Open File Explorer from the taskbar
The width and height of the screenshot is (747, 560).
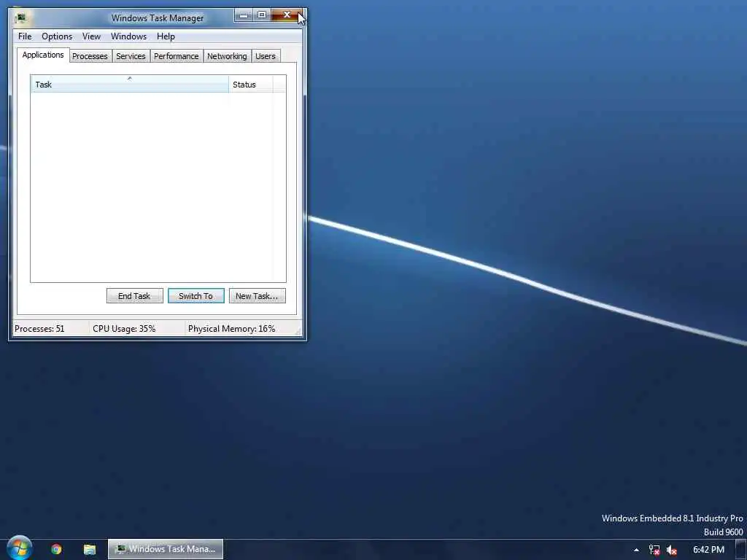click(90, 550)
